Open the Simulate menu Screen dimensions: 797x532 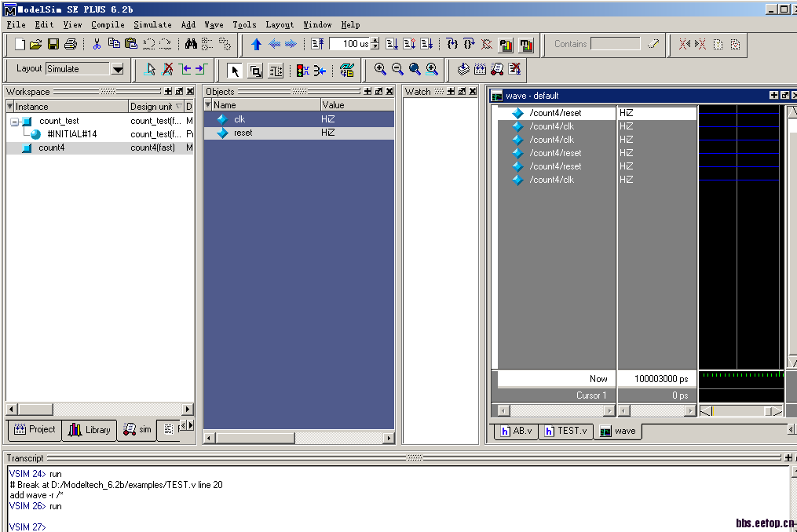152,24
